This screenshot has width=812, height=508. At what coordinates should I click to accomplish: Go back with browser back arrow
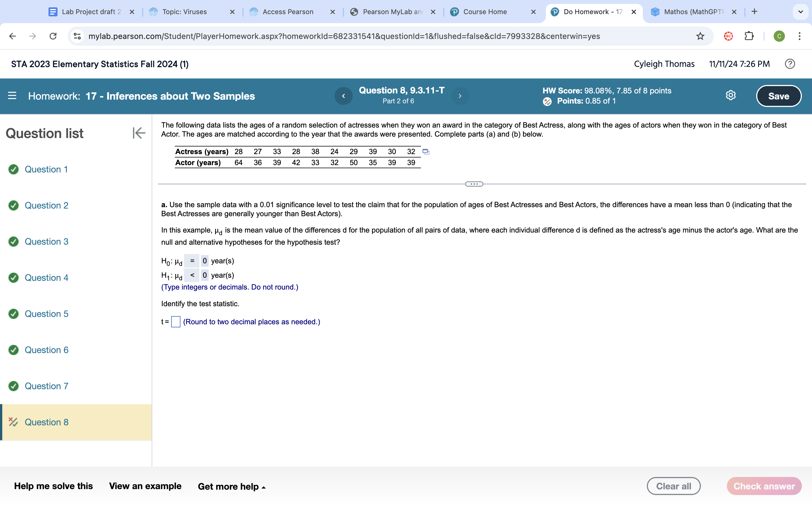tap(12, 36)
